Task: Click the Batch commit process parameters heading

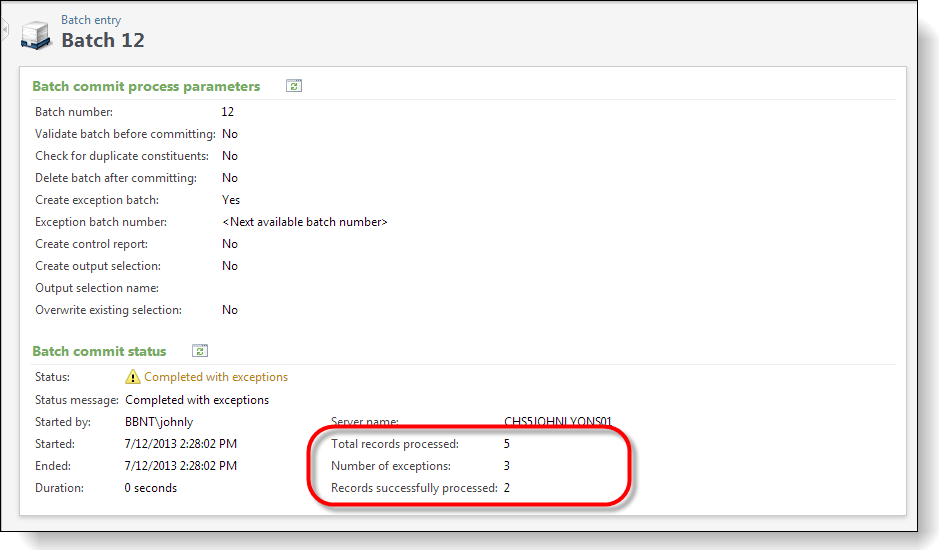Action: coord(146,86)
